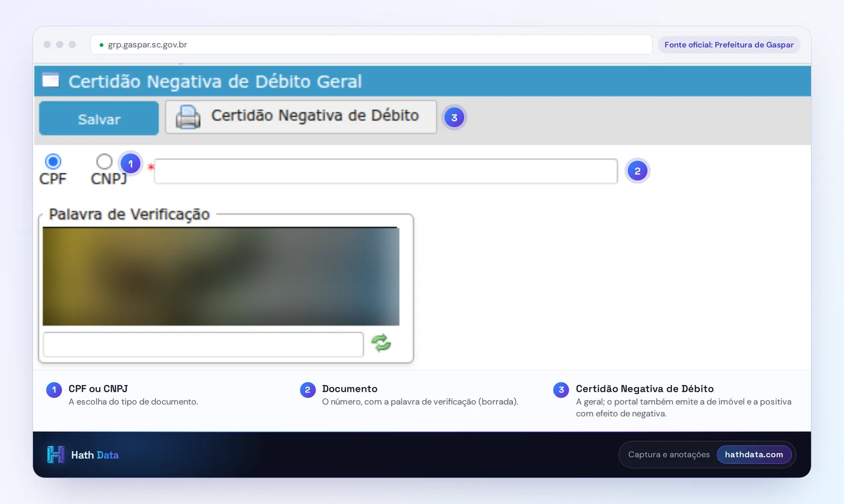Click 'A escolha do tipo de documento.' text

[x=133, y=402]
